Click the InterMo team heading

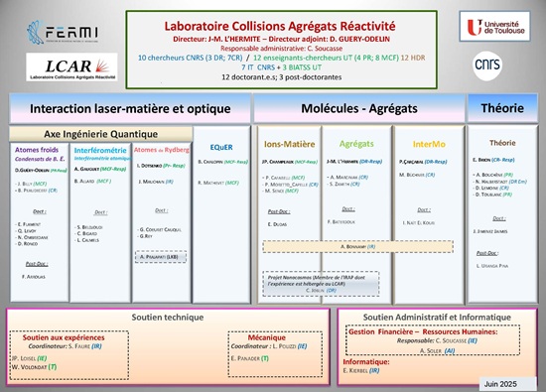429,144
